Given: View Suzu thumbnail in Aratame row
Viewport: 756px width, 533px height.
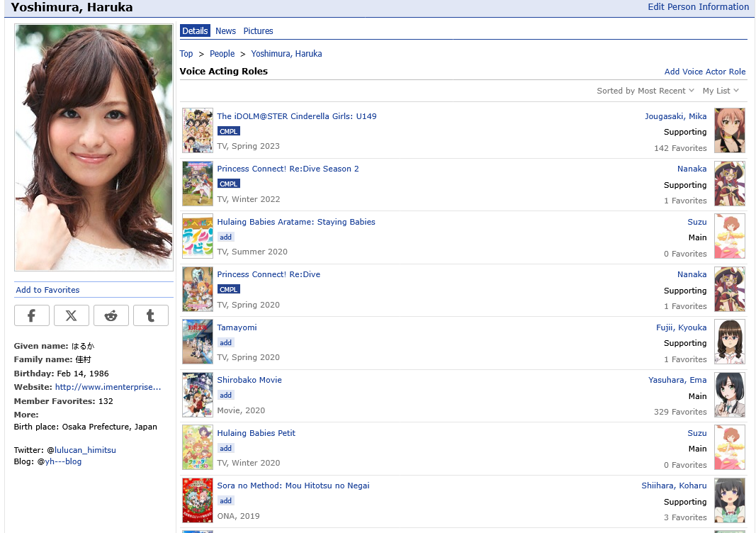Looking at the screenshot, I should pyautogui.click(x=730, y=236).
